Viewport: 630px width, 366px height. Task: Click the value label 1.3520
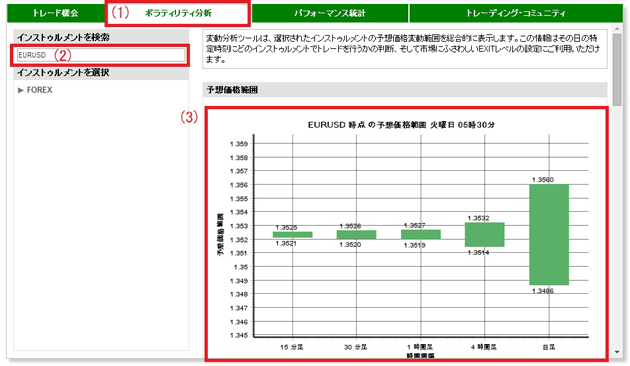click(350, 244)
